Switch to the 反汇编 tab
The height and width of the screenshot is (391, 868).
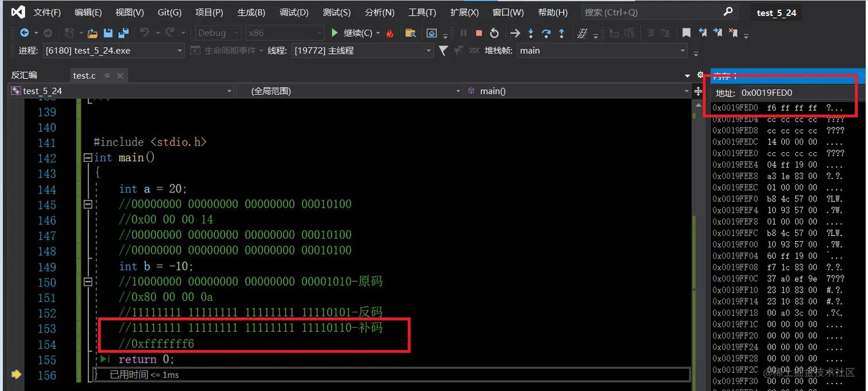24,75
